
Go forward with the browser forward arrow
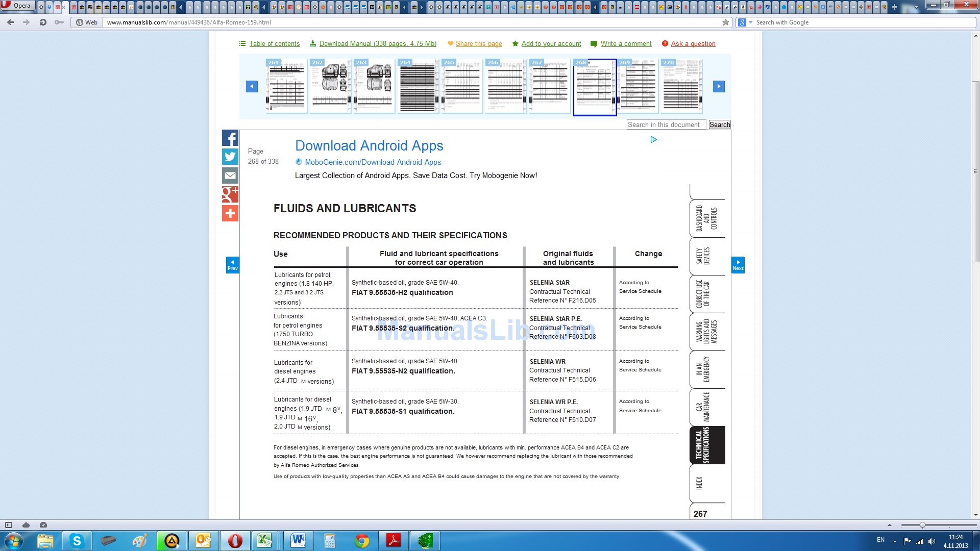(x=27, y=22)
